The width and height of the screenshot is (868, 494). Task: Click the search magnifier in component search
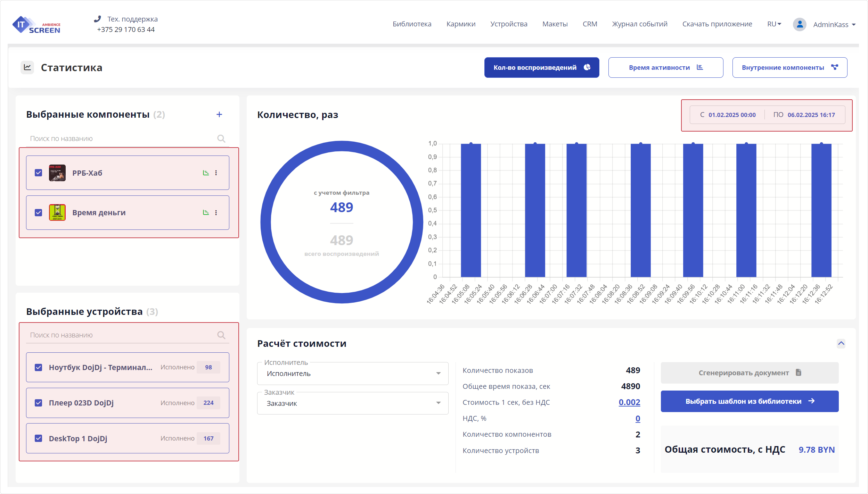[x=221, y=139]
